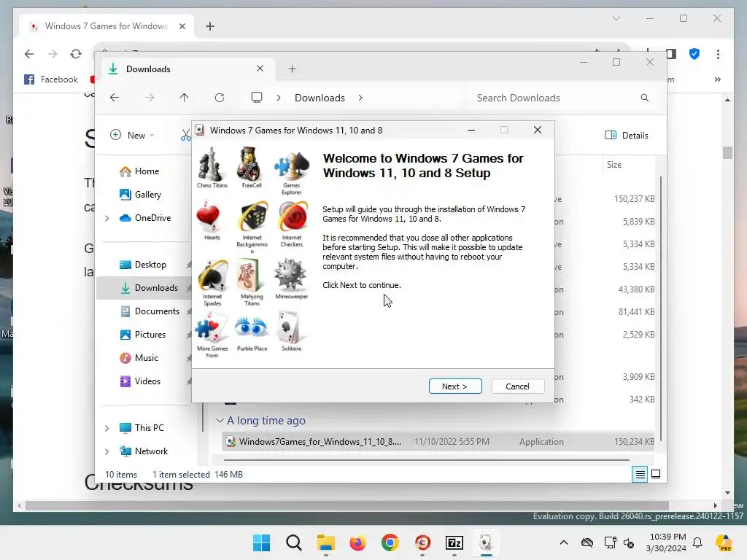Open File Explorer from taskbar
The width and height of the screenshot is (747, 560).
click(326, 542)
